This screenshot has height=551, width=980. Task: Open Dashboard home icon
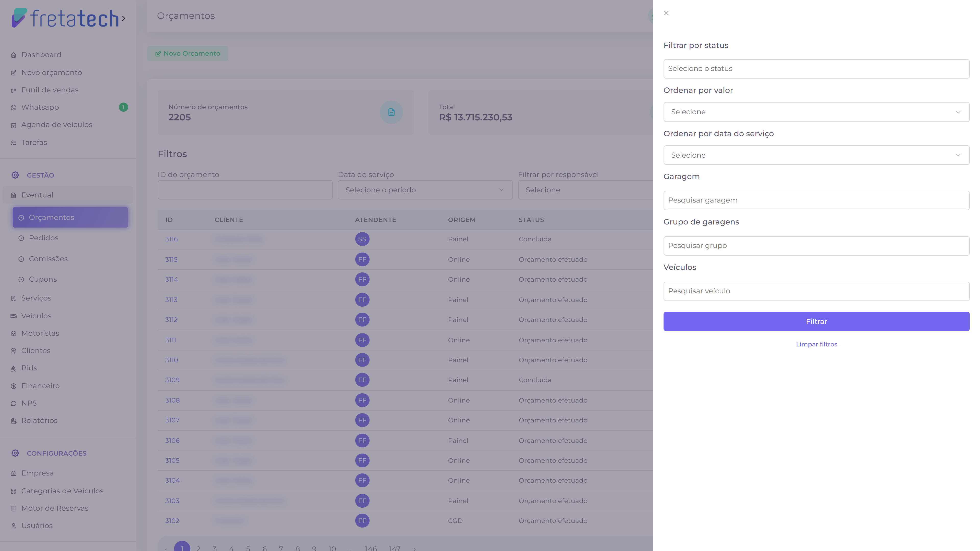click(14, 55)
